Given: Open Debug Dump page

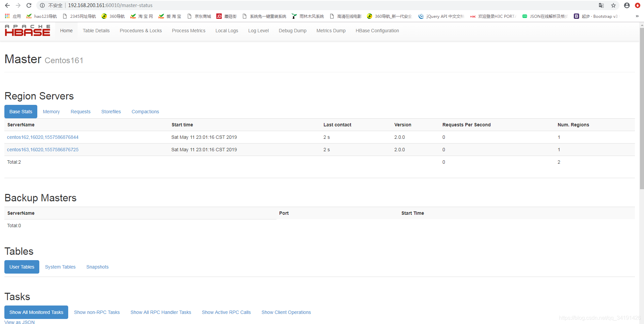Looking at the screenshot, I should pyautogui.click(x=293, y=31).
